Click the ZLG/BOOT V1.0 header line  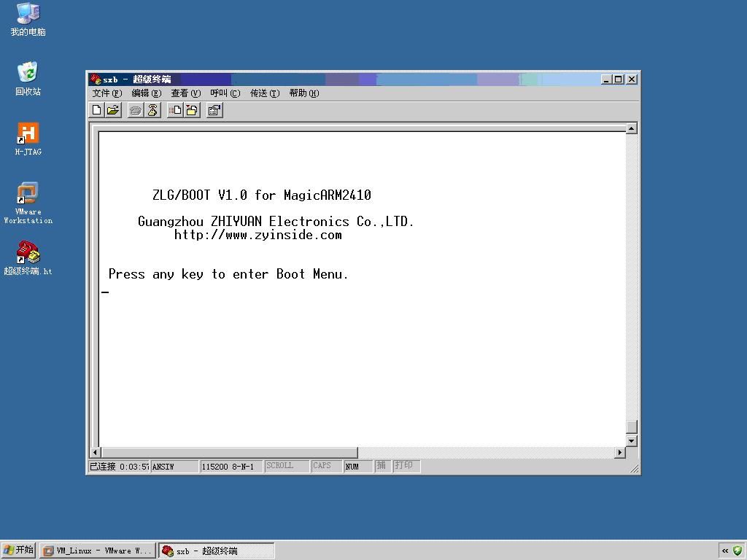pyautogui.click(x=262, y=195)
